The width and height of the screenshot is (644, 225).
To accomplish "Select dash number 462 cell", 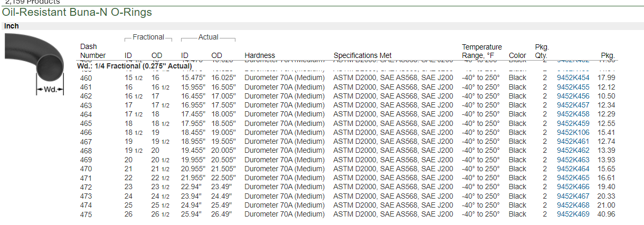I will [x=86, y=96].
